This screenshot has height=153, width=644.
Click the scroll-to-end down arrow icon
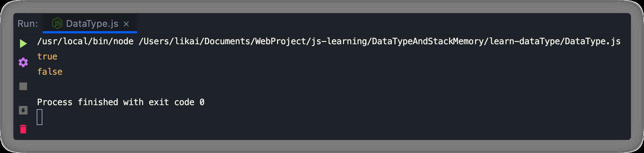[23, 110]
